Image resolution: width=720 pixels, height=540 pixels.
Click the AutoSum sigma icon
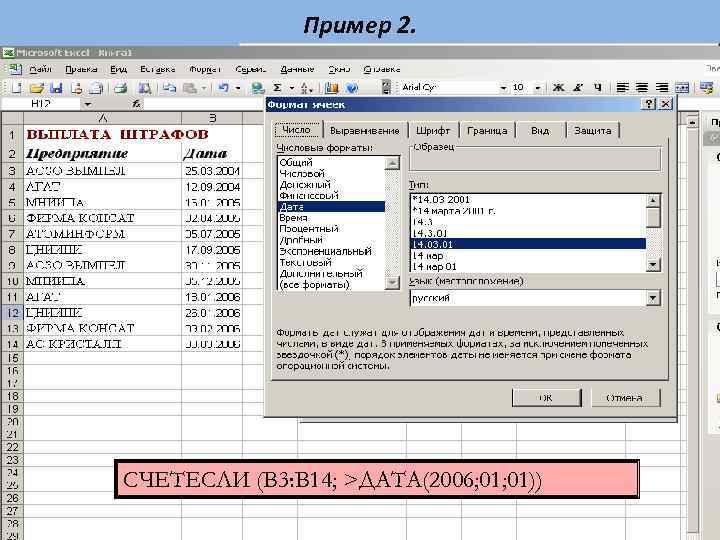coord(277,87)
